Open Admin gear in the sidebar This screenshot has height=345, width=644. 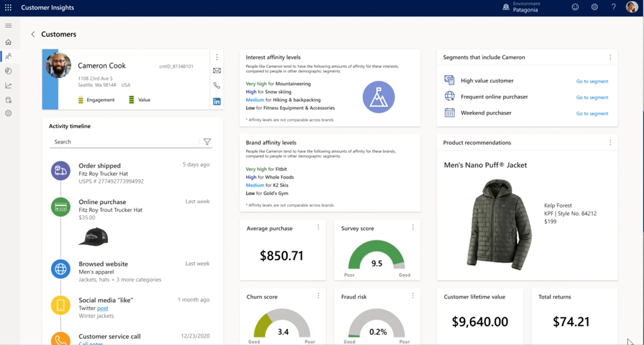[8, 113]
